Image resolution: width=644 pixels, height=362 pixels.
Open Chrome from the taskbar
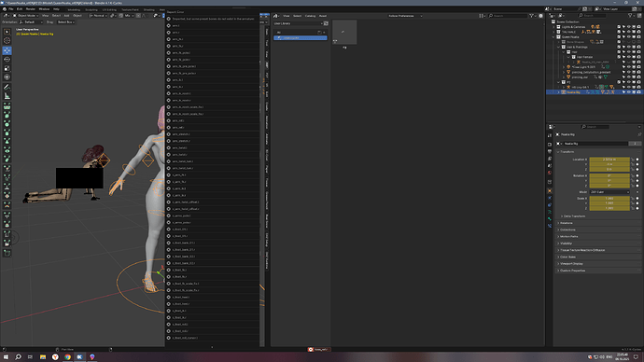[67, 357]
